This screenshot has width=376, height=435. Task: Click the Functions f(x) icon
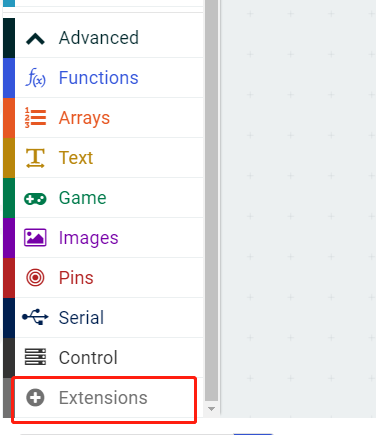[x=35, y=78]
